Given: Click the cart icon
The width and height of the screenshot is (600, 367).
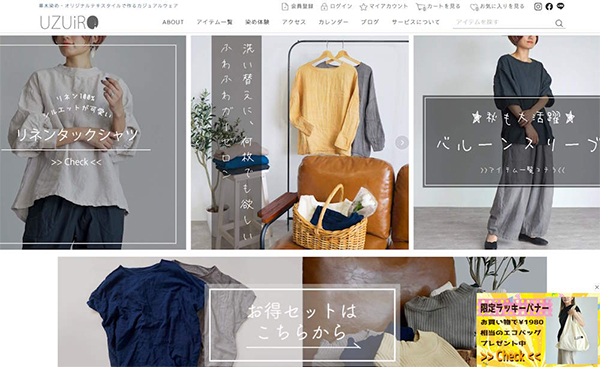Looking at the screenshot, I should coord(421,7).
